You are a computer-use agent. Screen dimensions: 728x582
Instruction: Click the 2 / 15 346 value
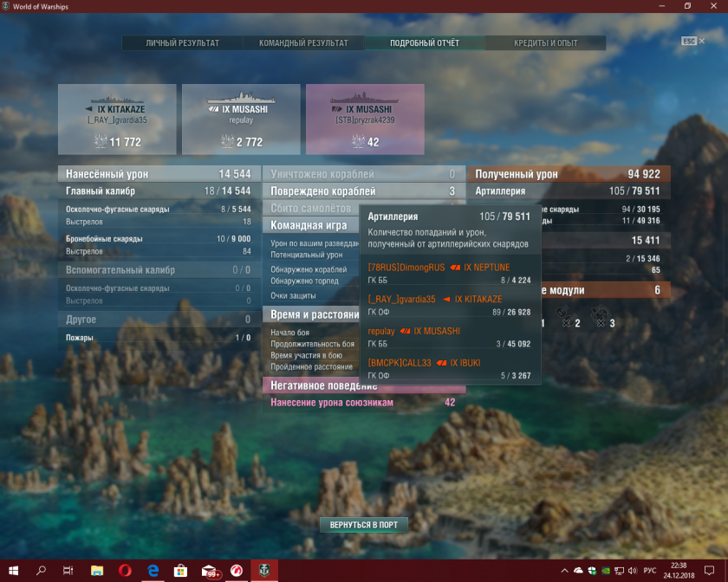pos(642,259)
